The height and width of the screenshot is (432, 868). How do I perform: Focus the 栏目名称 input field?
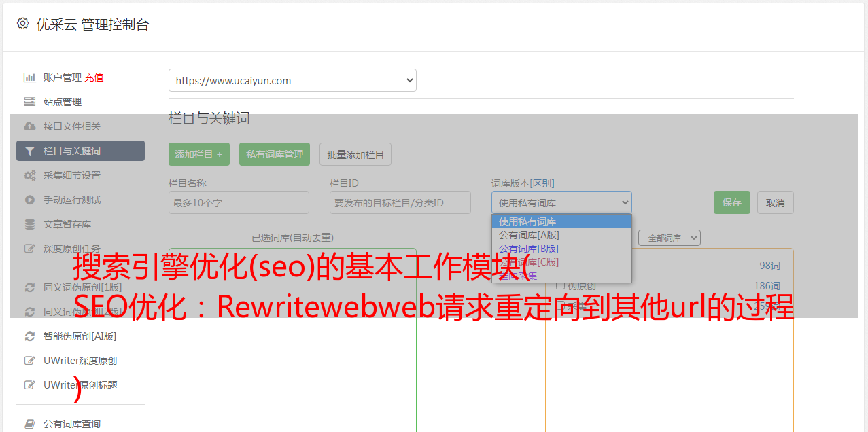[x=239, y=202]
